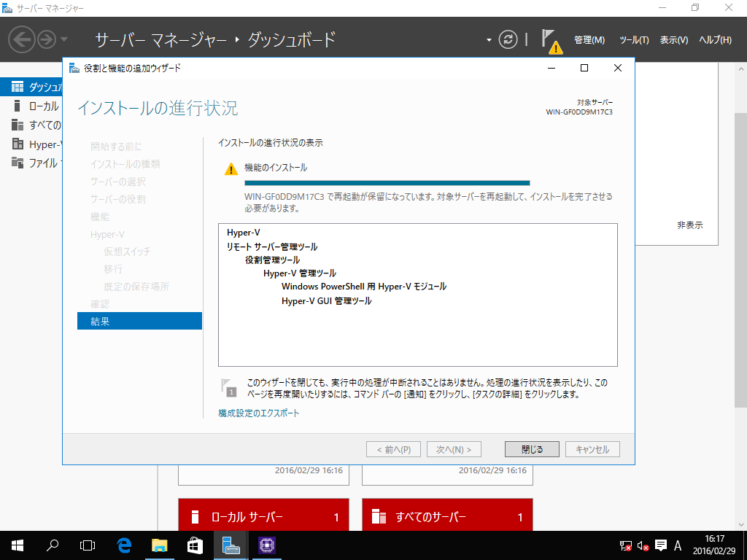This screenshot has height=560, width=747.
Task: Select サーバーの選択 wizard step
Action: pos(118,182)
